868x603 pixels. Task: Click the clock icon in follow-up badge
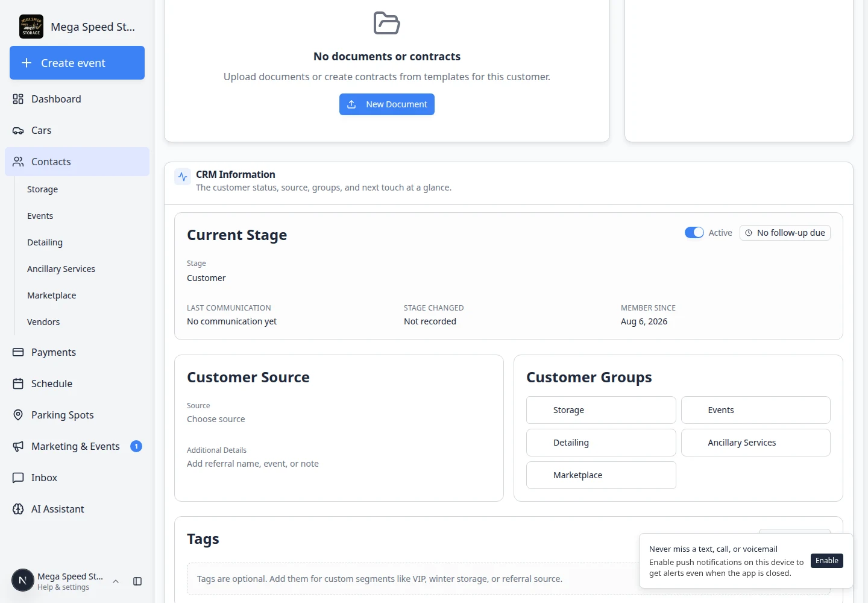click(x=749, y=233)
